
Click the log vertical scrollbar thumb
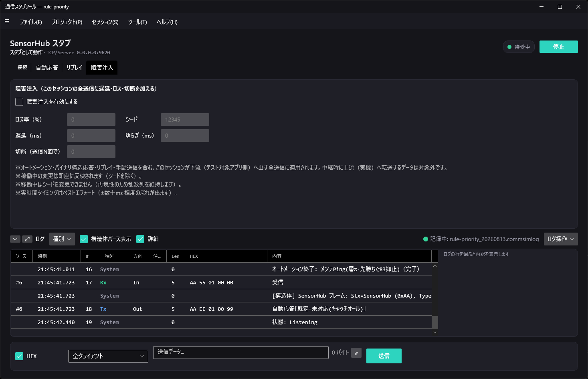point(435,322)
